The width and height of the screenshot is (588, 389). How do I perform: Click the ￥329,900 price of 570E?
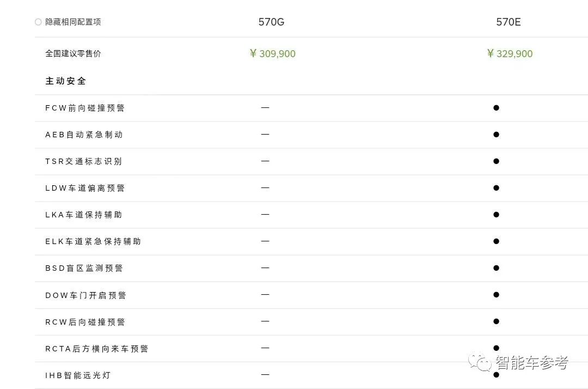pos(510,53)
